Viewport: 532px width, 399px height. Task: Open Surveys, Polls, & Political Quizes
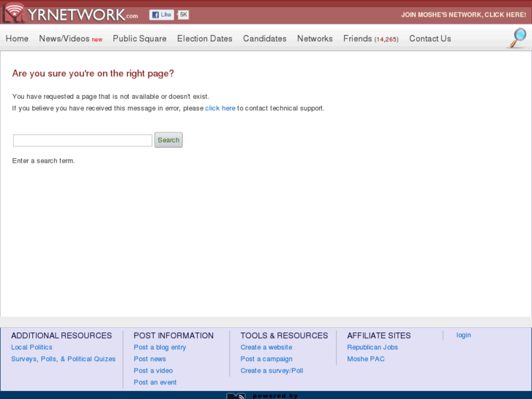point(63,359)
